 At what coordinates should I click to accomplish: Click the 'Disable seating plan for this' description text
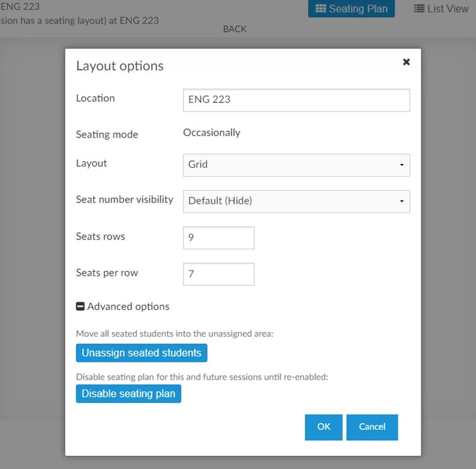[x=202, y=377]
